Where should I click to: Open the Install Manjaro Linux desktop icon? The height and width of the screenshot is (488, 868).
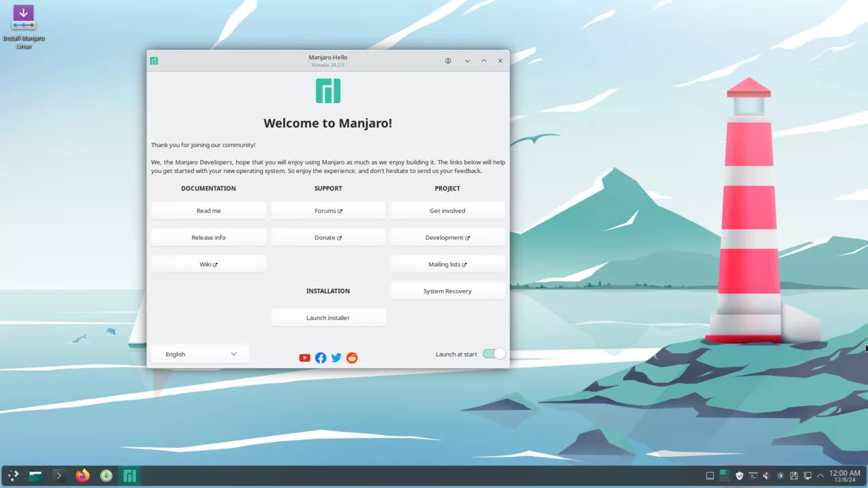pyautogui.click(x=24, y=26)
